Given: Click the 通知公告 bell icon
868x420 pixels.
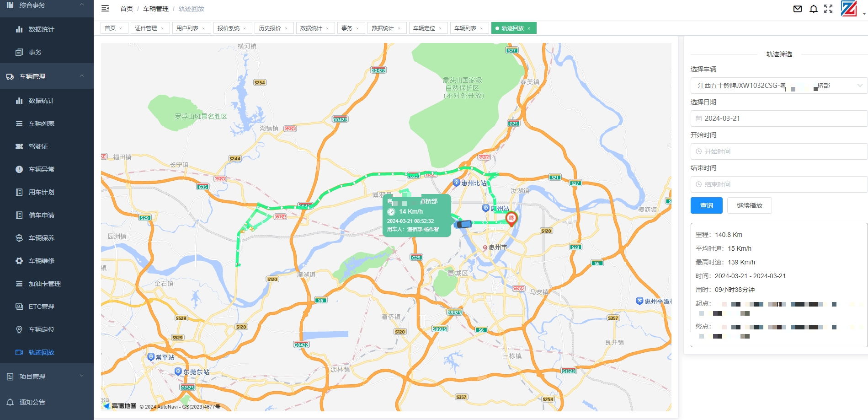Looking at the screenshot, I should pyautogui.click(x=10, y=402).
